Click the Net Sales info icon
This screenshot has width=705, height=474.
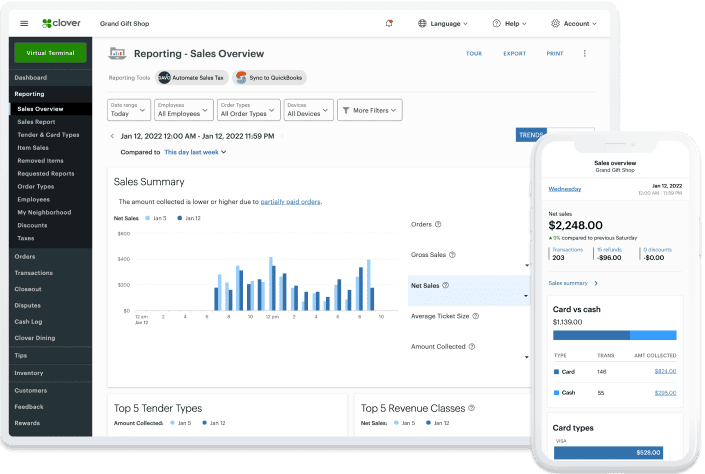(x=446, y=285)
